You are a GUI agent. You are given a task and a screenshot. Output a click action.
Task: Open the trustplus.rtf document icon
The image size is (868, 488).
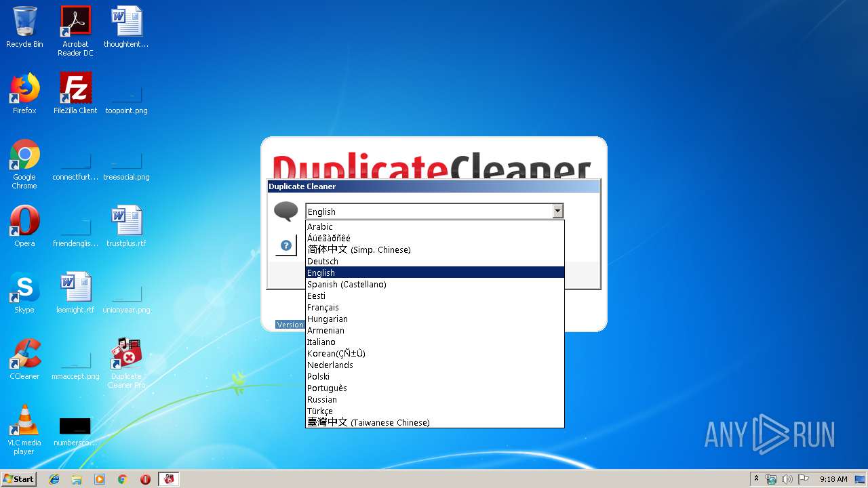coord(126,226)
